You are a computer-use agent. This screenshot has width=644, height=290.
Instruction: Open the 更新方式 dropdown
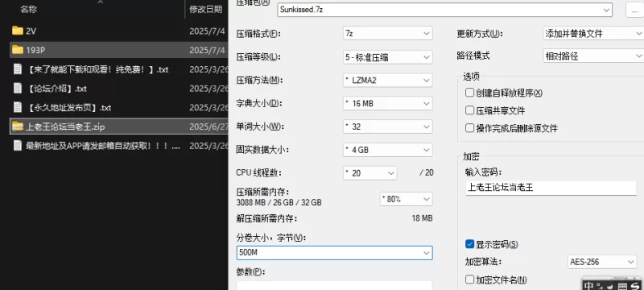[x=593, y=34]
